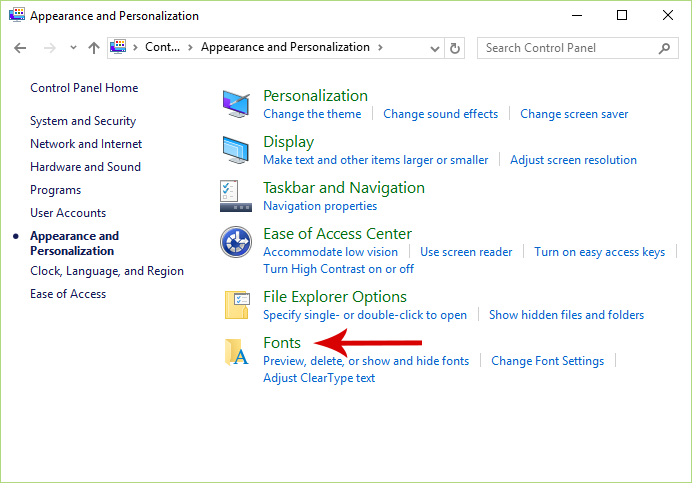
Task: Click the Ease of Access Center icon
Action: tap(236, 242)
